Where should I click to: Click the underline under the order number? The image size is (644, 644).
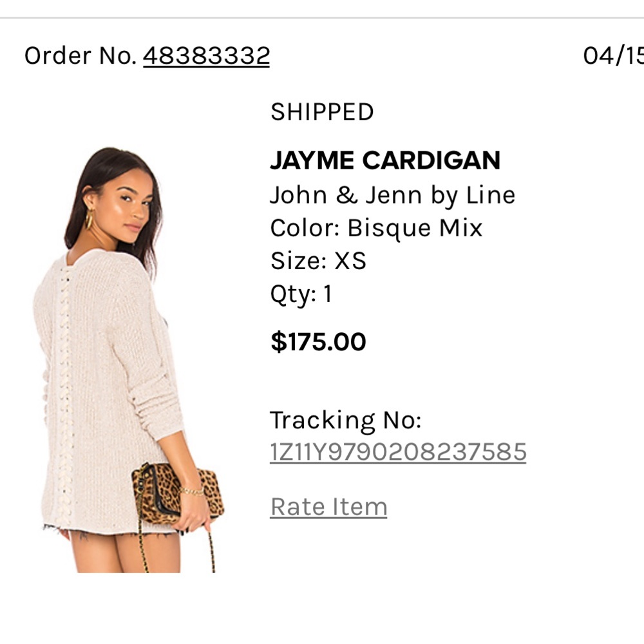(206, 68)
